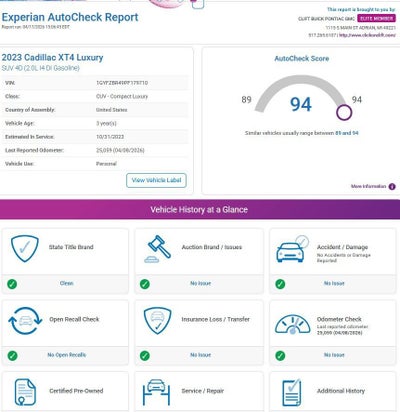
Task: Click the Auction Brand gavel icon
Action: click(x=158, y=249)
